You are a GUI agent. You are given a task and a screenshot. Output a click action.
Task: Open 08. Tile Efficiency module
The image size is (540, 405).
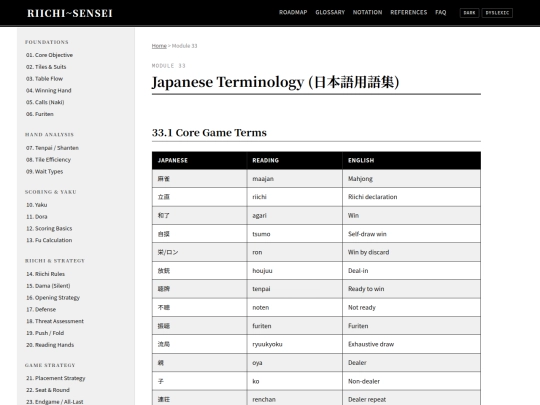48,159
